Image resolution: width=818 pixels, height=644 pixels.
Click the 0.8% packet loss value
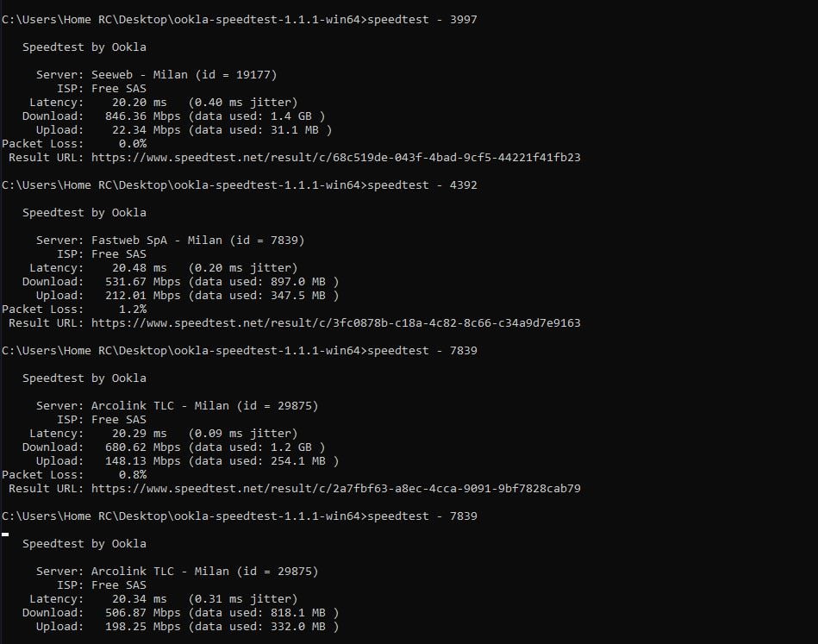[132, 475]
